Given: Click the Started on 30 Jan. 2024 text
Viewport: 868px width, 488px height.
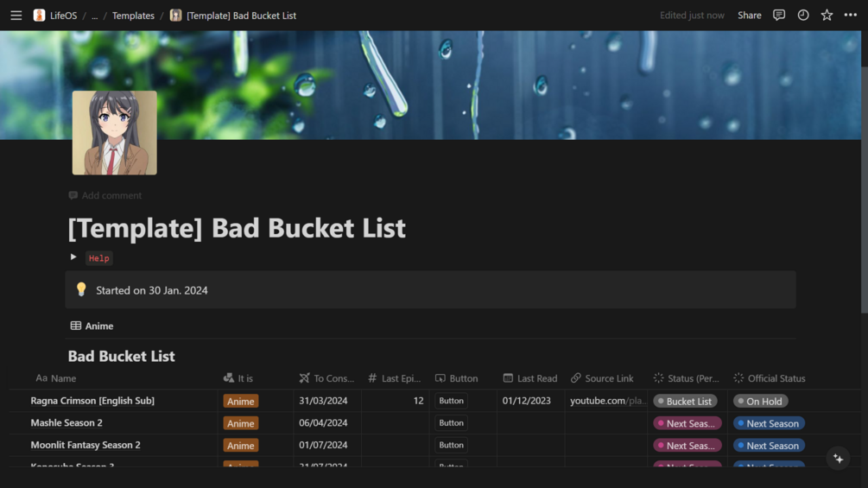Looking at the screenshot, I should coord(152,290).
